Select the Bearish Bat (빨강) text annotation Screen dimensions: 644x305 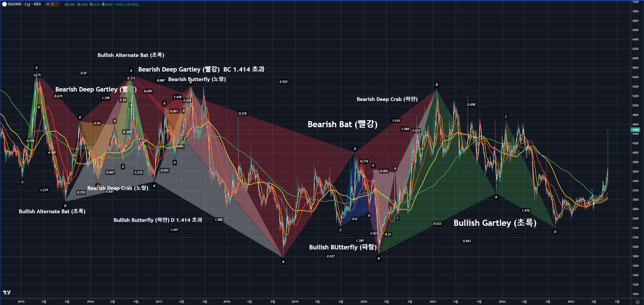(x=342, y=124)
